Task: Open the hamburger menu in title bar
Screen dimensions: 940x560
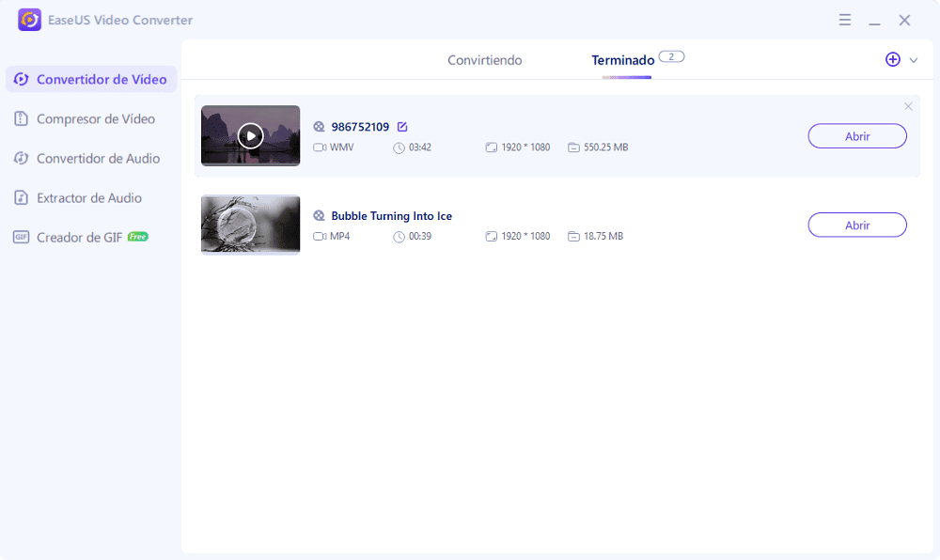Action: pyautogui.click(x=845, y=20)
